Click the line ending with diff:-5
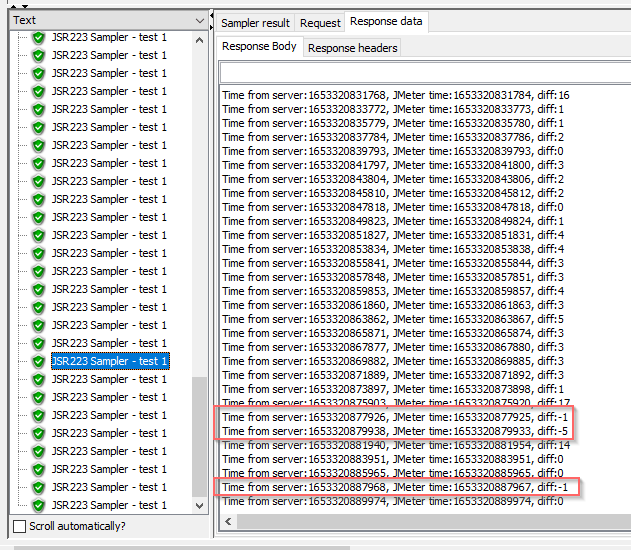Viewport: 631px width, 550px height. coord(395,431)
